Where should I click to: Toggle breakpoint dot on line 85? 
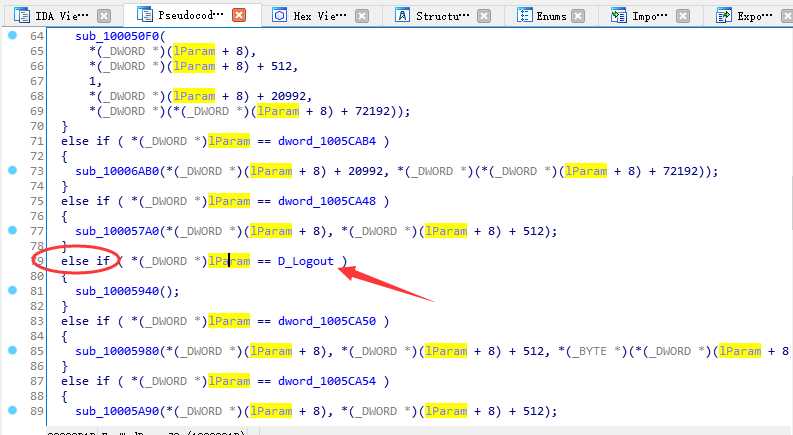[x=13, y=350]
